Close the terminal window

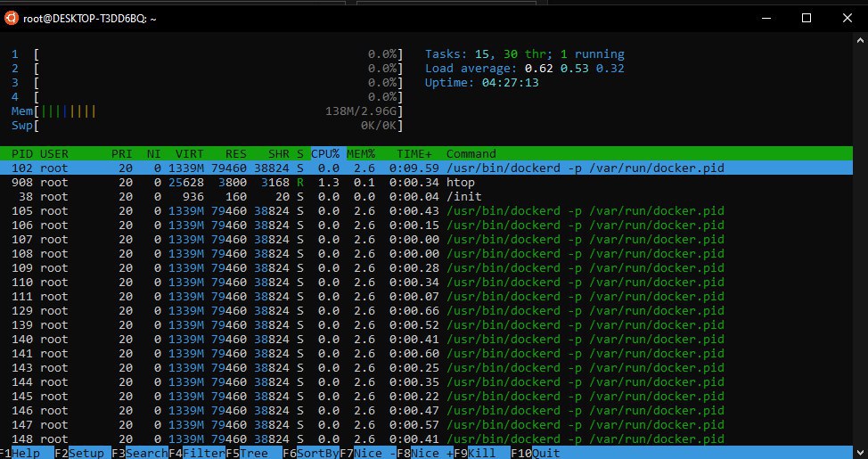[x=847, y=19]
